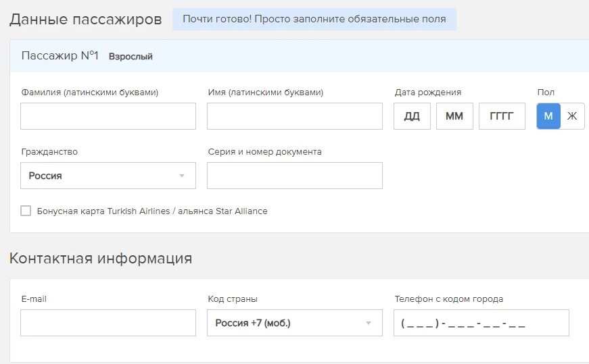This screenshot has width=589, height=364.
Task: Click the ДД day of birth field
Action: [412, 116]
